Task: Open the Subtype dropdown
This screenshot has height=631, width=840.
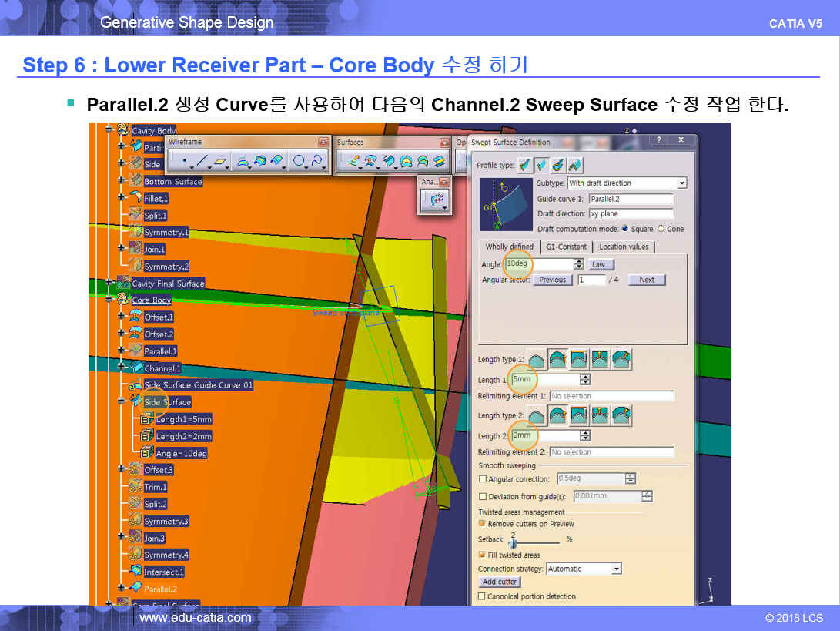Action: [x=681, y=183]
